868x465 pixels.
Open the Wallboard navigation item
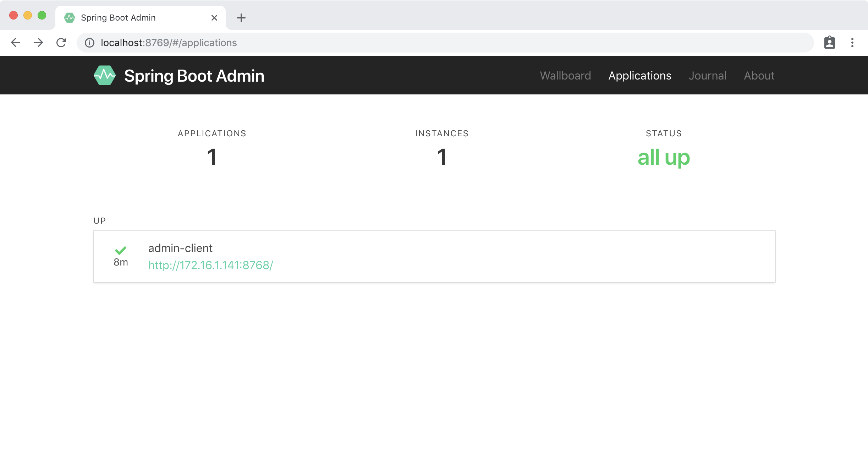pyautogui.click(x=565, y=76)
